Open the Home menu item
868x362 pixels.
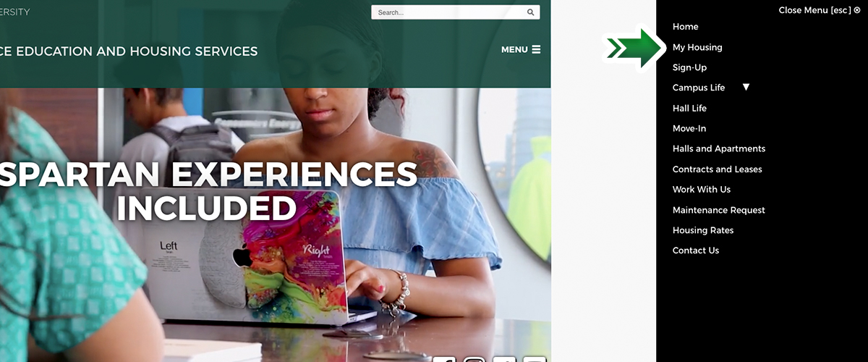[685, 27]
